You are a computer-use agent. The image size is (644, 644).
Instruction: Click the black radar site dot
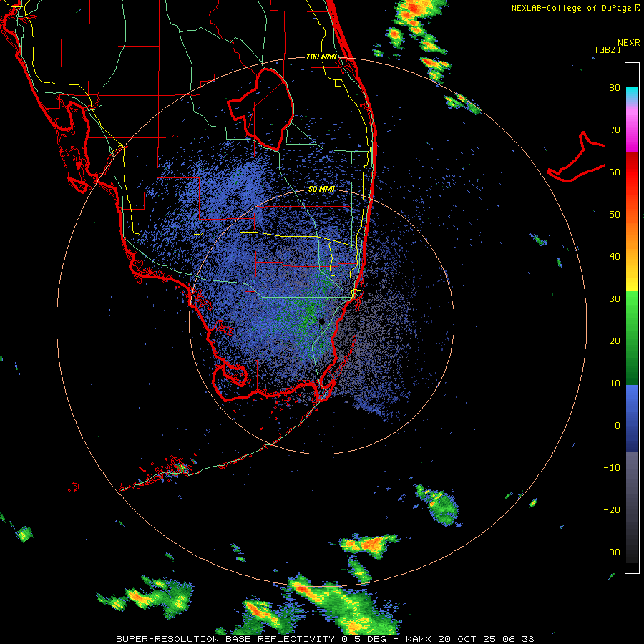[x=322, y=321]
